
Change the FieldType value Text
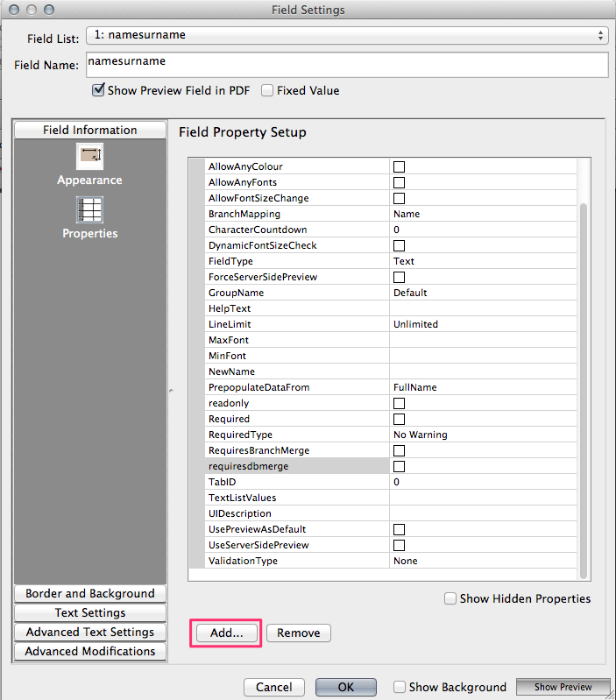(x=482, y=261)
